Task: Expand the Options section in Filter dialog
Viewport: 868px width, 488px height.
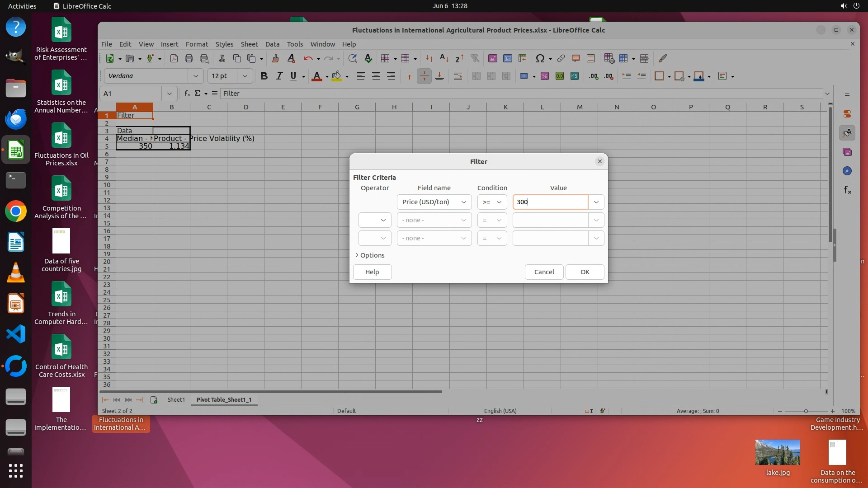Action: pyautogui.click(x=369, y=255)
